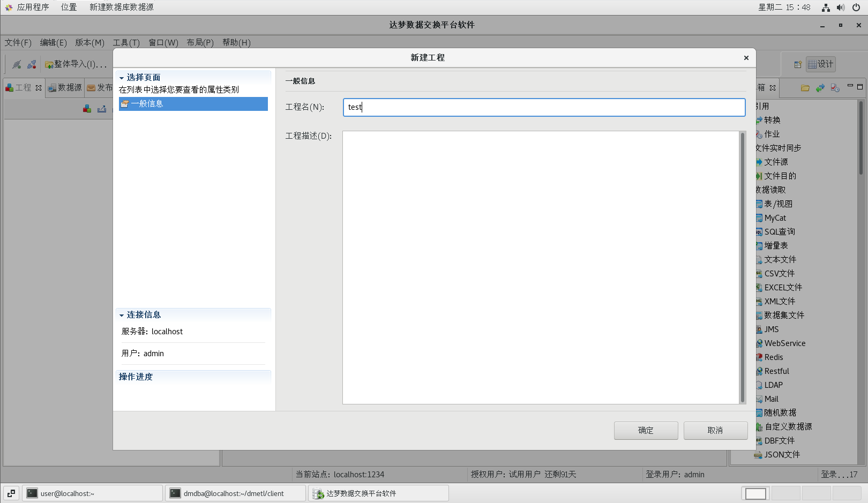This screenshot has width=868, height=503.
Task: Select Redis in the toolbox
Action: coord(773,357)
